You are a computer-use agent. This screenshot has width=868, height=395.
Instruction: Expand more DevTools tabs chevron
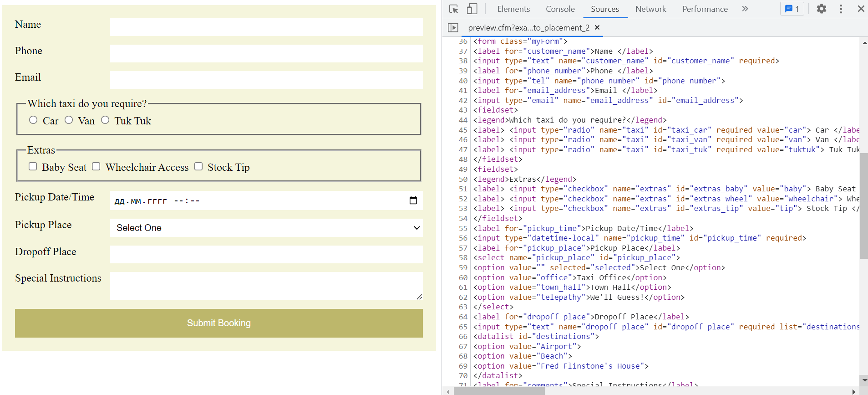(x=745, y=9)
